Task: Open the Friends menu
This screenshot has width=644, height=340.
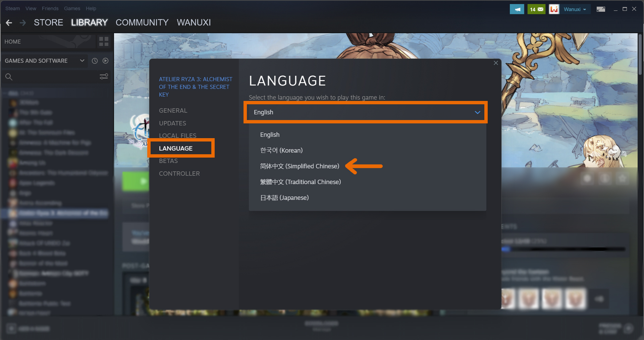Action: pyautogui.click(x=50, y=8)
